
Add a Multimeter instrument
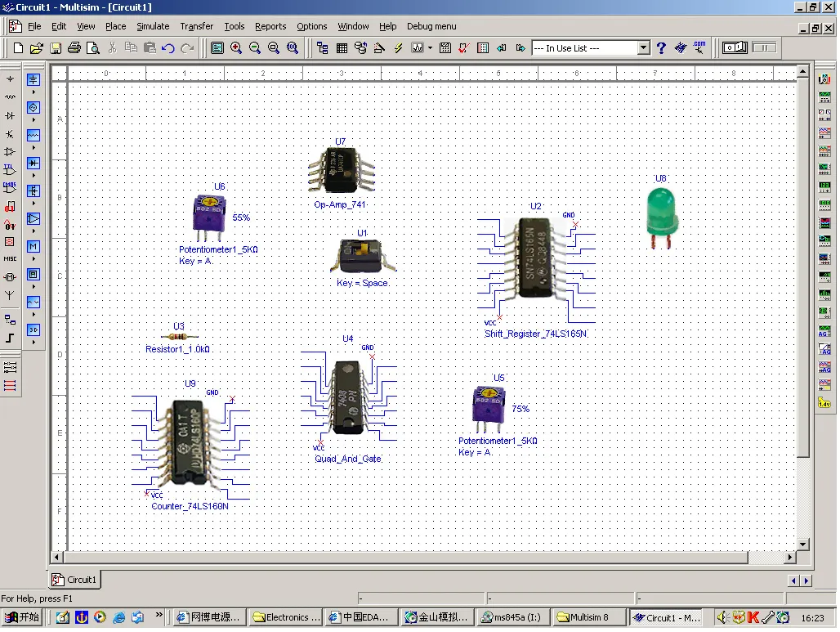[824, 79]
